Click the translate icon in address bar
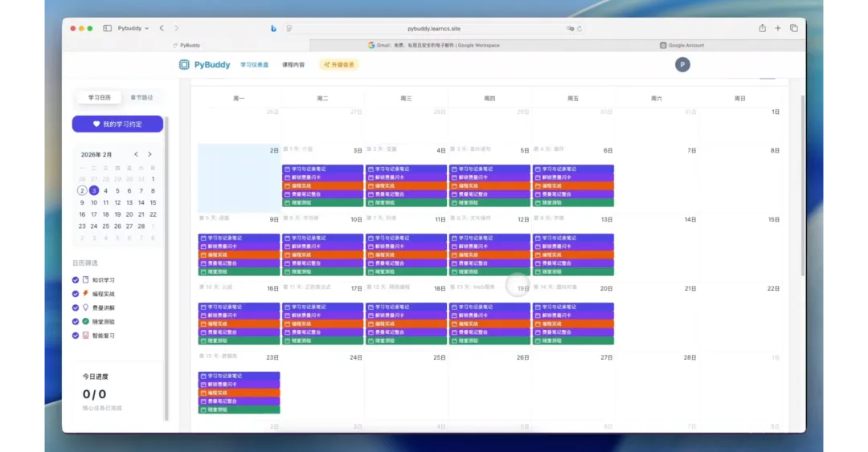Viewport: 868px width, 452px height. click(x=570, y=28)
